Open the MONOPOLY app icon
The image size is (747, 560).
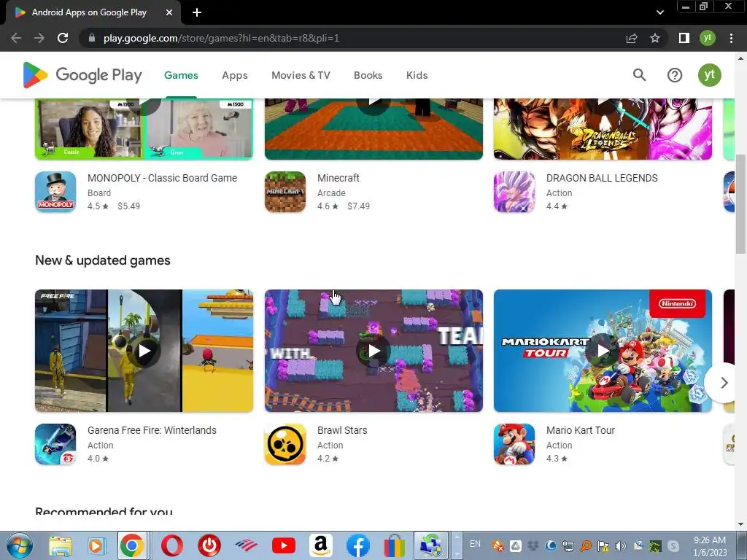click(55, 192)
